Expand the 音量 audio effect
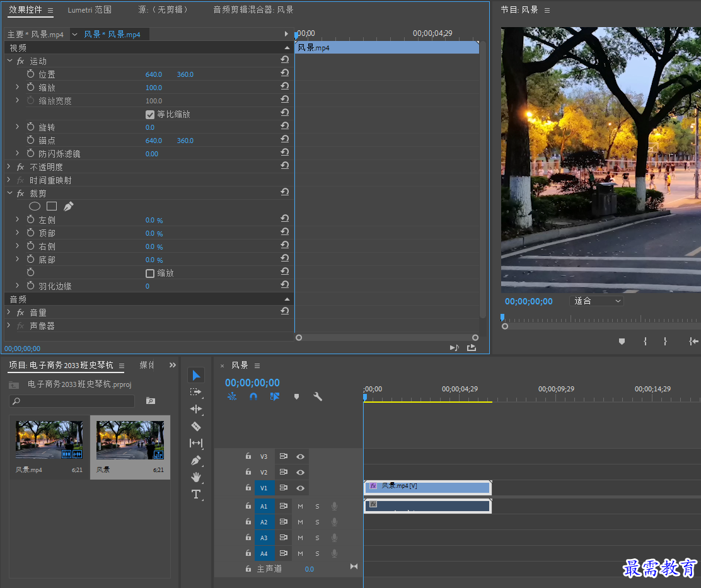Screen dimensions: 701x588 click(x=8, y=311)
